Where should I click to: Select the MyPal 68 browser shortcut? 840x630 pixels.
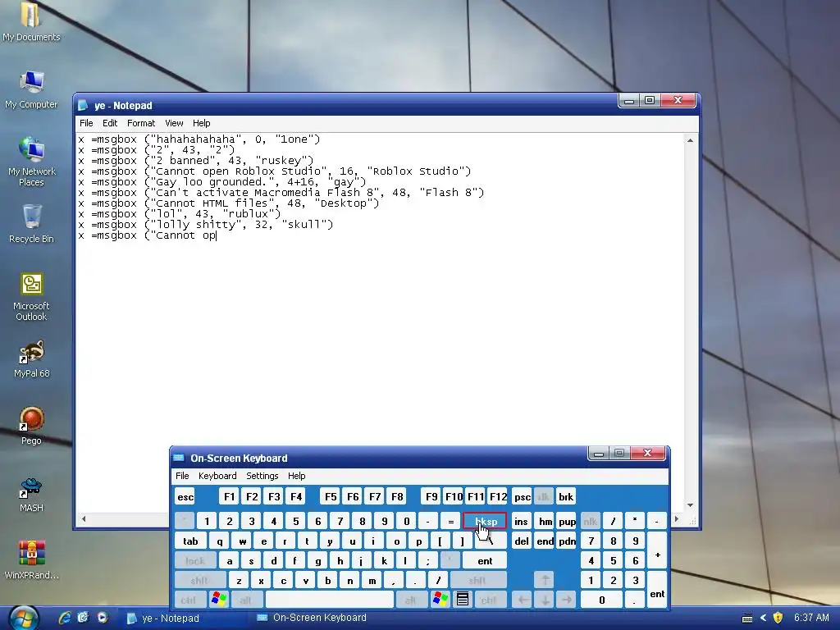(x=31, y=358)
